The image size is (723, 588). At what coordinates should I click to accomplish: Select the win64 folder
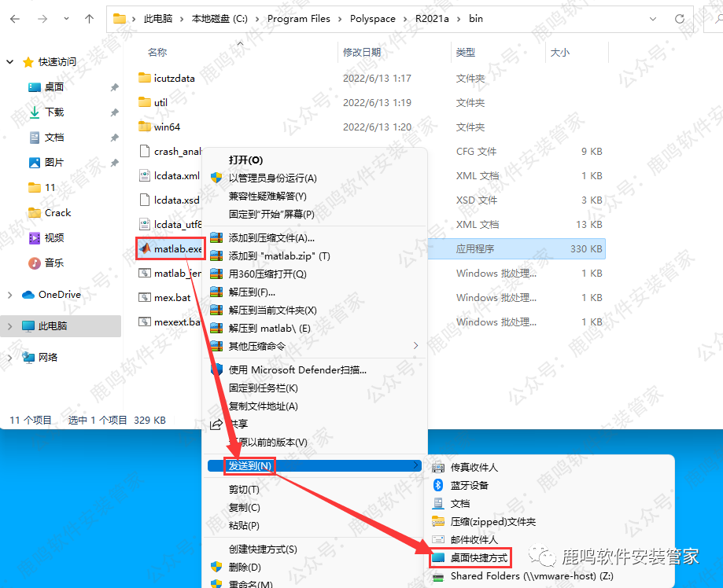tap(167, 127)
